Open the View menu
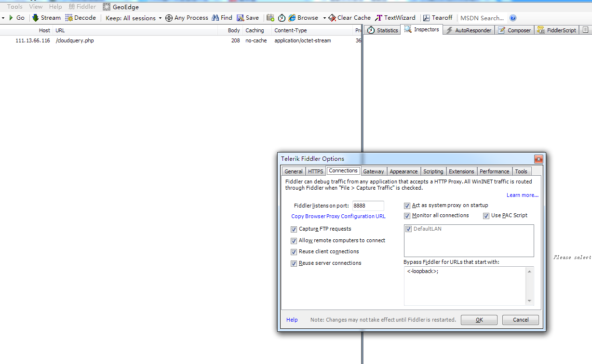Screen dimensions: 592x364 click(x=36, y=7)
